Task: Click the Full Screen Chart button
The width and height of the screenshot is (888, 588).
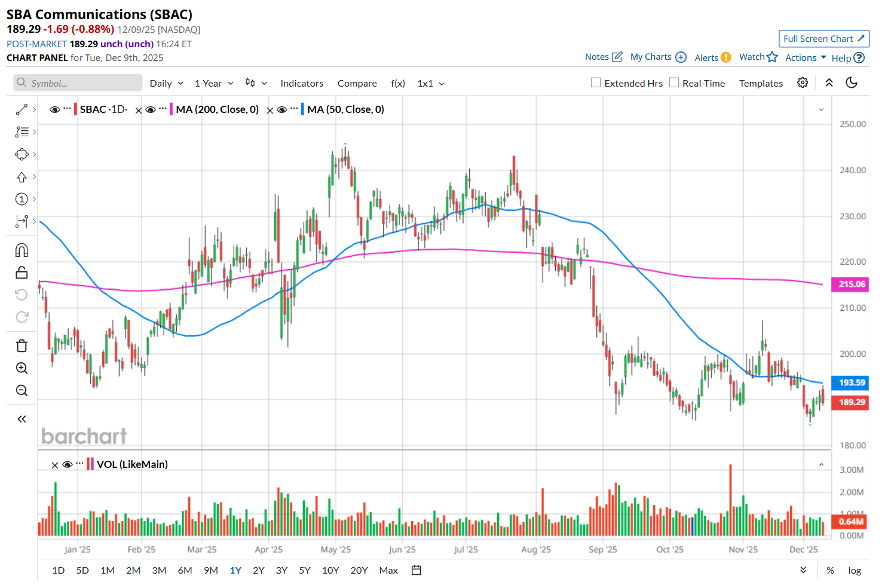Action: coord(823,39)
